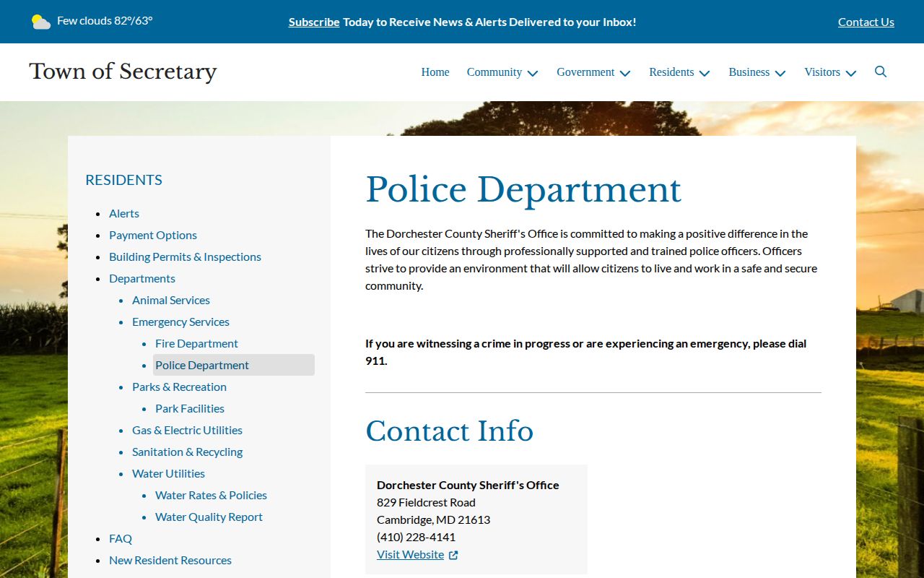Screen dimensions: 924x578
Task: Open Alerts in the sidebar
Action: tap(124, 213)
